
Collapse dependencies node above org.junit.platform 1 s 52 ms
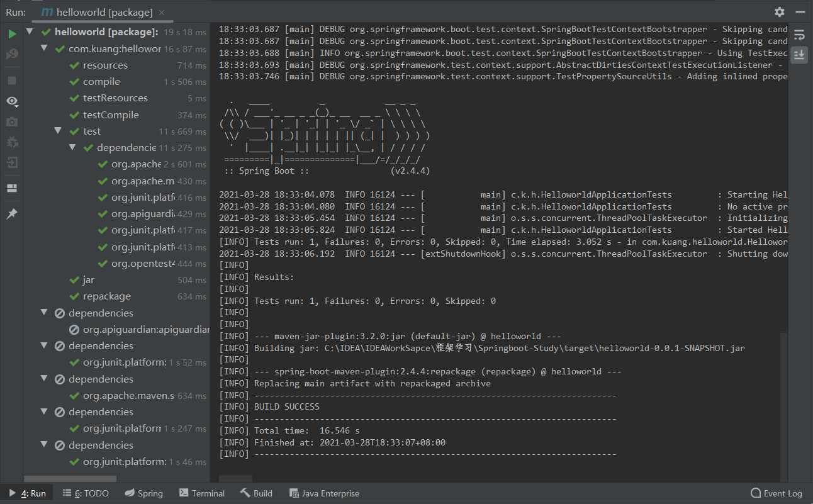click(44, 345)
